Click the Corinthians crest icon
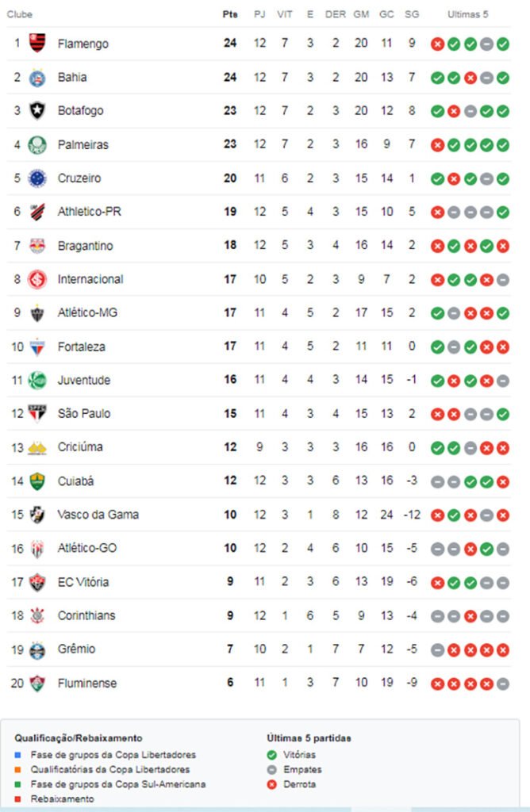Image resolution: width=530 pixels, height=812 pixels. pyautogui.click(x=37, y=615)
